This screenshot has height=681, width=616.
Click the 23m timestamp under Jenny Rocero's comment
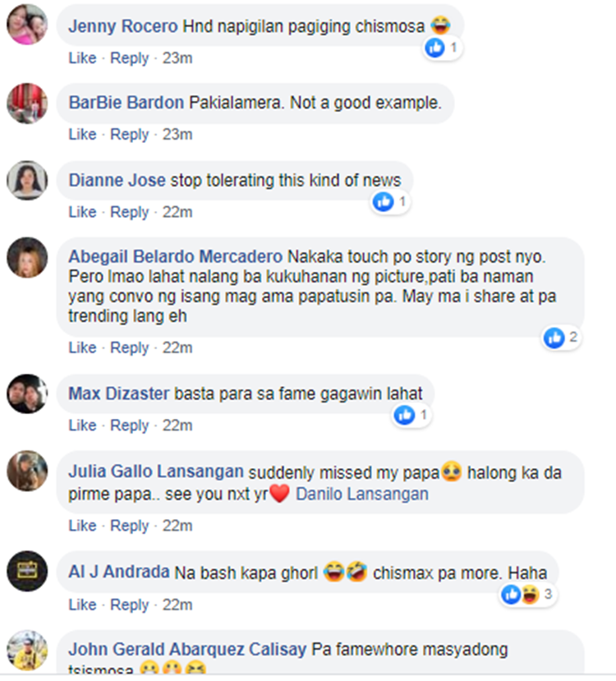(177, 58)
